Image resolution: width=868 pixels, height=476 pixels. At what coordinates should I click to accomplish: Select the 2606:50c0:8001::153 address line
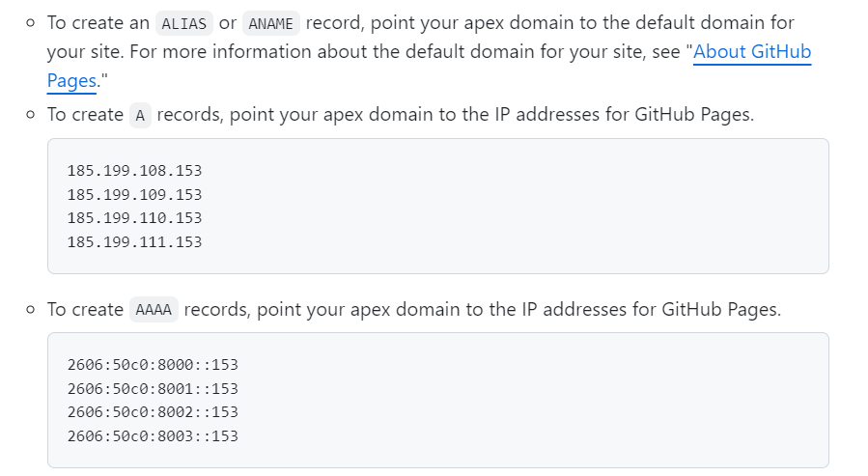(x=153, y=389)
